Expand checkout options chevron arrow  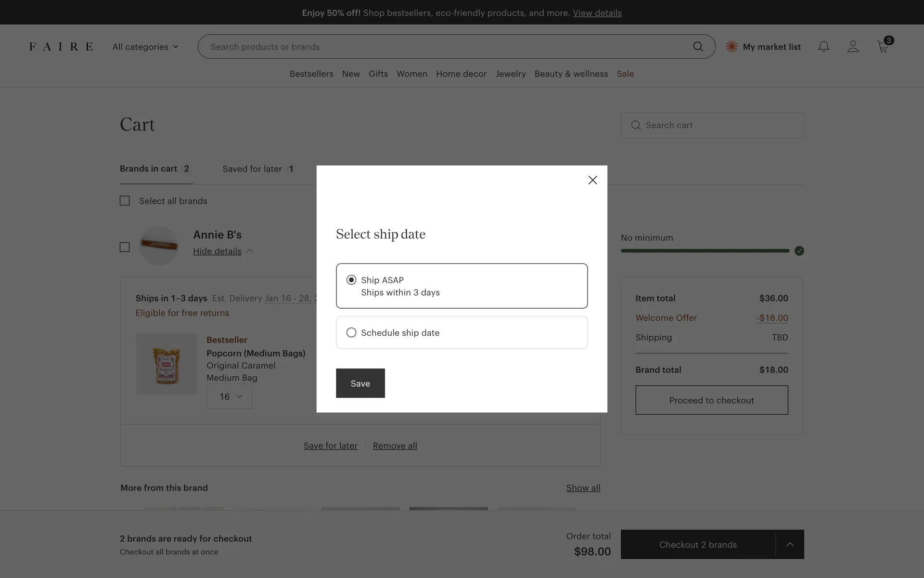pyautogui.click(x=790, y=545)
